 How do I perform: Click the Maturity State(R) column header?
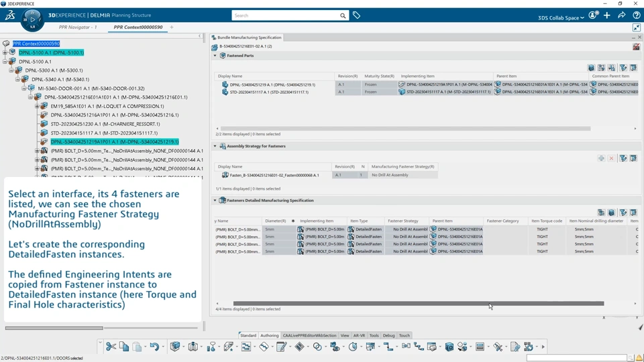(x=379, y=76)
